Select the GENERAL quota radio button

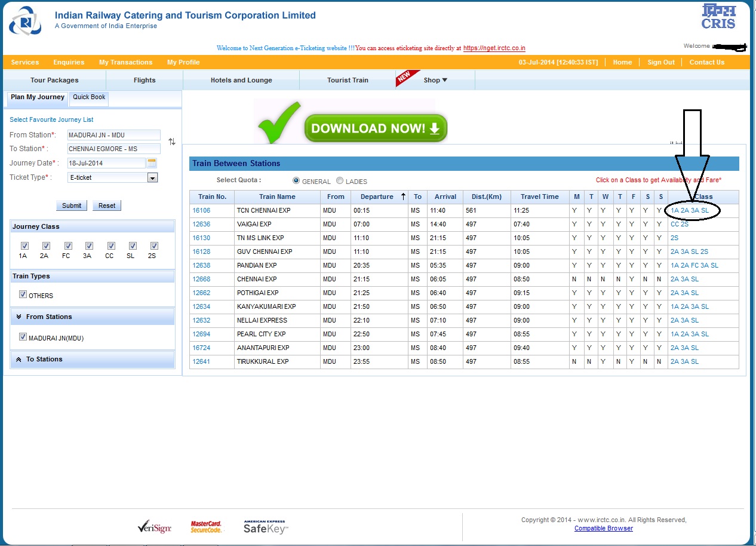click(x=296, y=181)
